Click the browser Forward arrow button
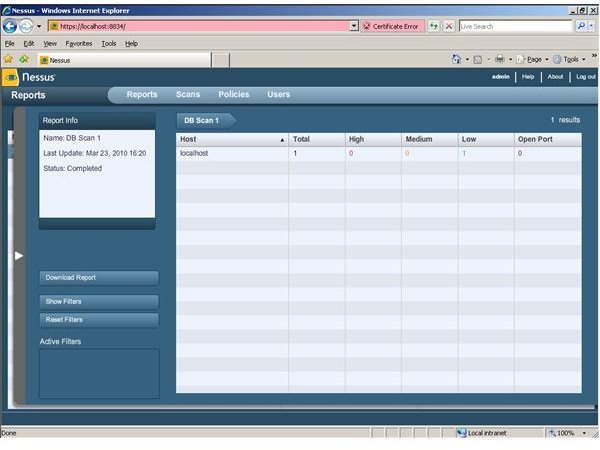Image resolution: width=600 pixels, height=450 pixels. 26,26
